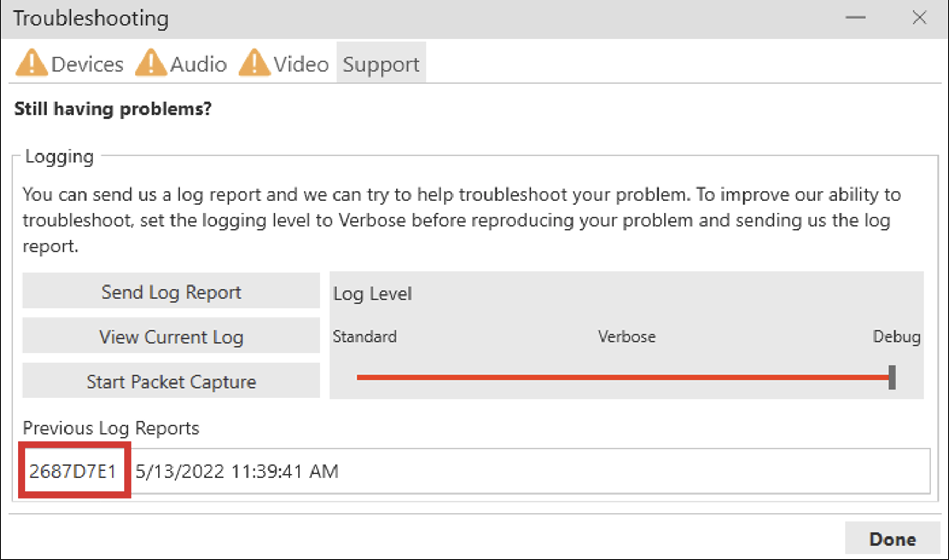Click Send Log Report
The image size is (949, 560).
click(x=171, y=292)
